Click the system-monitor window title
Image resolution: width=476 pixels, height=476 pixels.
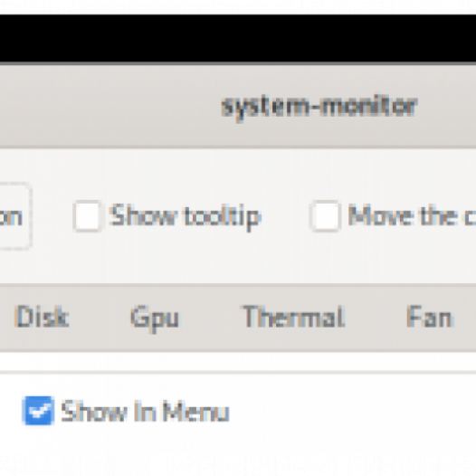tap(319, 107)
